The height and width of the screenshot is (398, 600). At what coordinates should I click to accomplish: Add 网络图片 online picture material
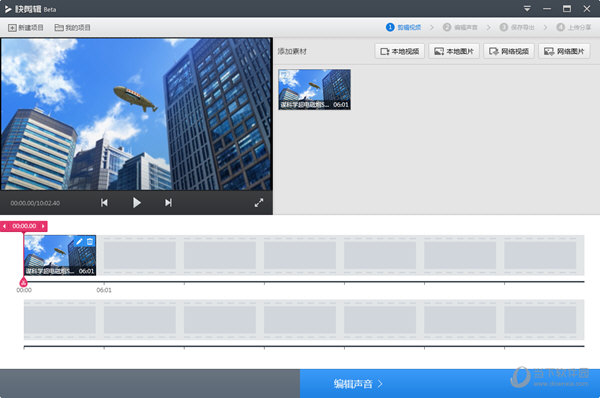click(564, 51)
